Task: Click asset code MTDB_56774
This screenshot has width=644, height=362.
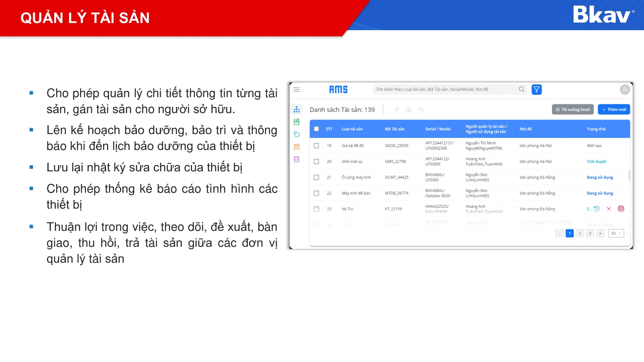Action: pyautogui.click(x=397, y=193)
